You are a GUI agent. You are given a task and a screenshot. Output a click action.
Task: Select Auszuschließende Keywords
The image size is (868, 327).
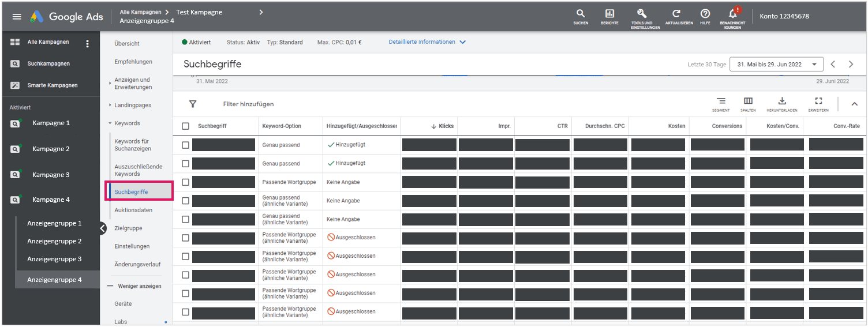coord(139,170)
